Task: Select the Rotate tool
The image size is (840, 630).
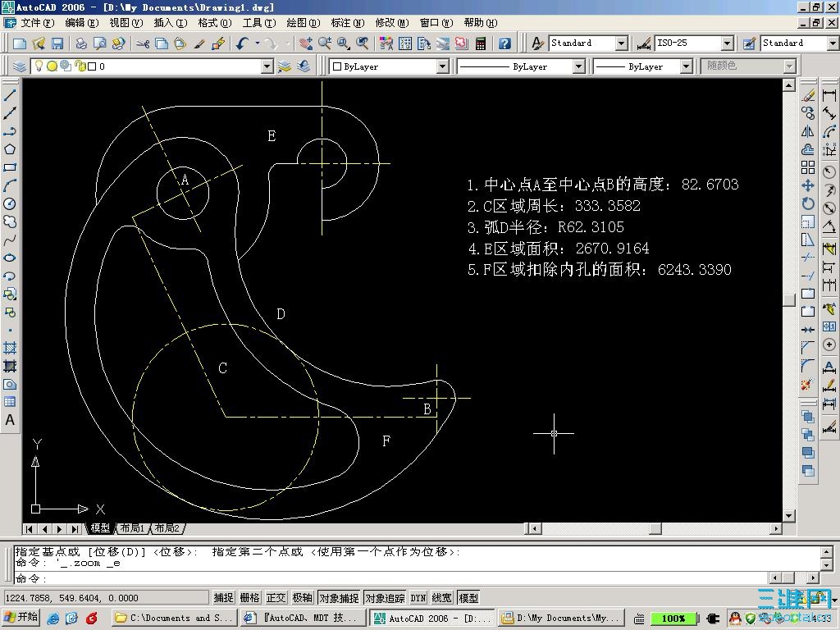Action: click(x=808, y=203)
